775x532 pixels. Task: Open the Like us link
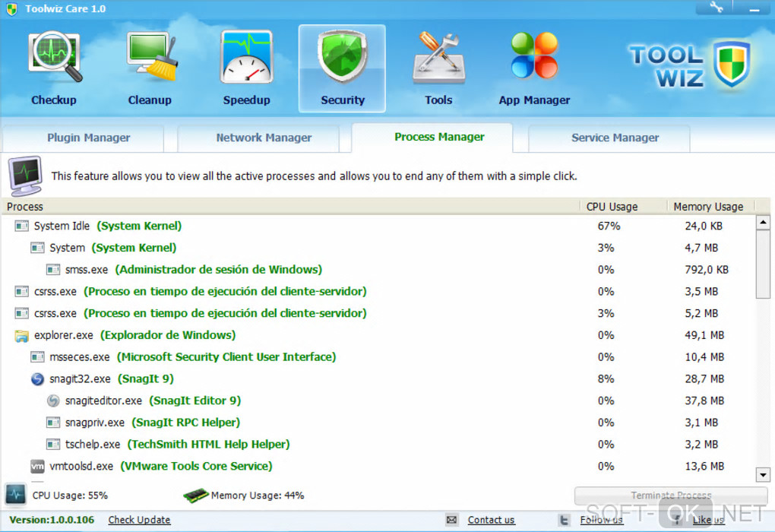[708, 520]
